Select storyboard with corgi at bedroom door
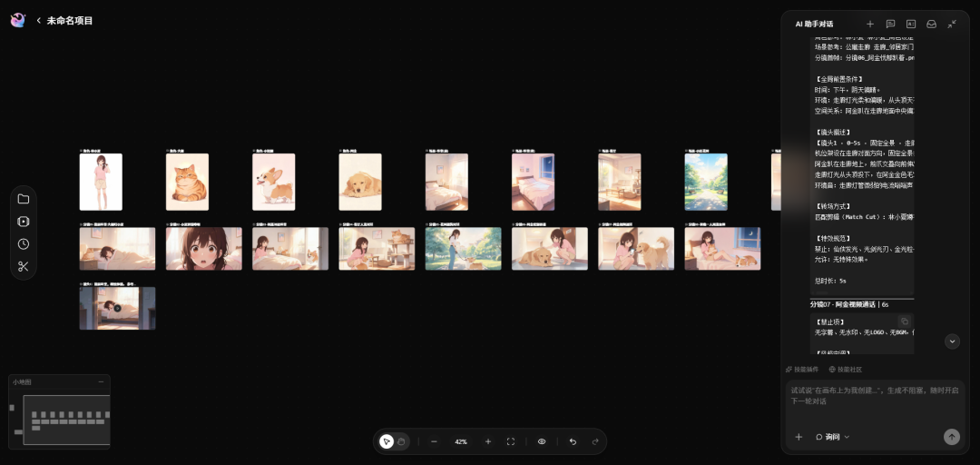 point(290,249)
